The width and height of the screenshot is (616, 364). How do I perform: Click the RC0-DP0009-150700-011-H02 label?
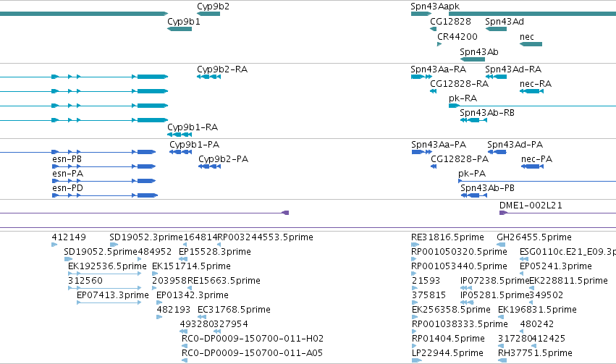click(253, 339)
